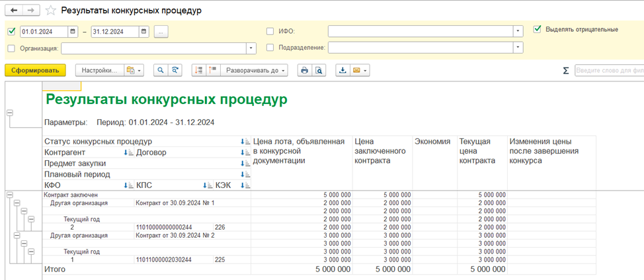The image size is (644, 280).
Task: Click the Экономия column header
Action: 432,142
